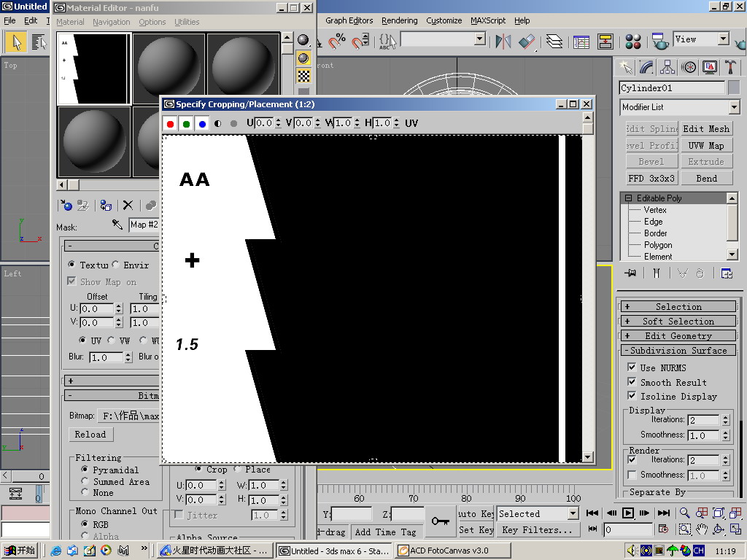The image size is (747, 560).
Task: Open the Navigation menu in Material Editor
Action: (111, 22)
